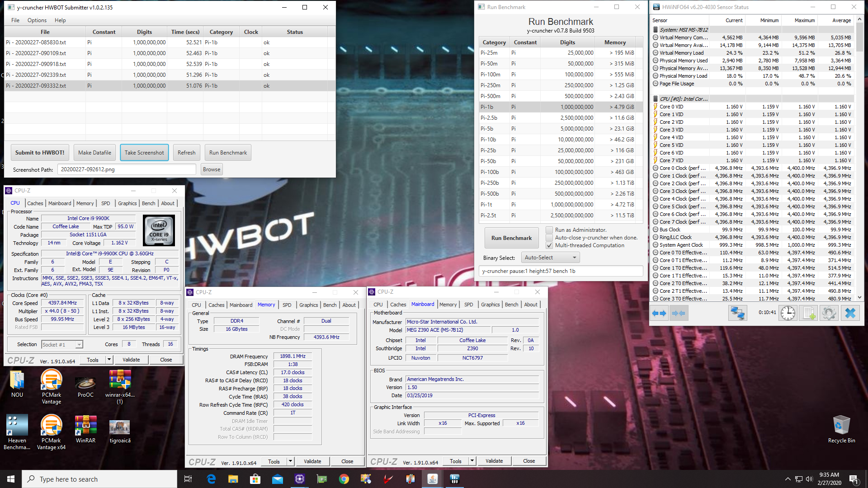868x488 pixels.
Task: Select result row Pi - 20200227-085830.txt
Action: [170, 42]
